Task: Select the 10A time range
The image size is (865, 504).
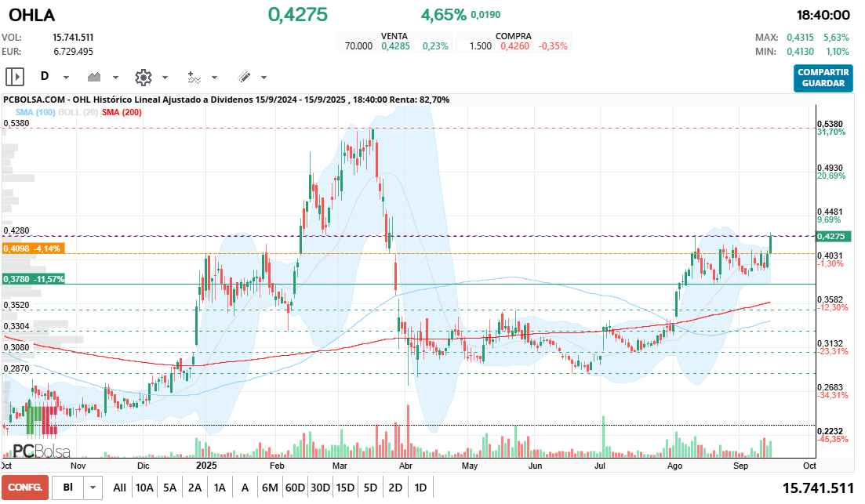Action: click(x=144, y=488)
